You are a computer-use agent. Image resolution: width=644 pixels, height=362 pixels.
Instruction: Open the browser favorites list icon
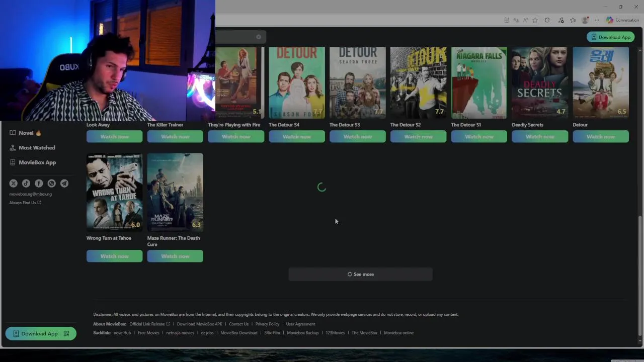pos(573,20)
